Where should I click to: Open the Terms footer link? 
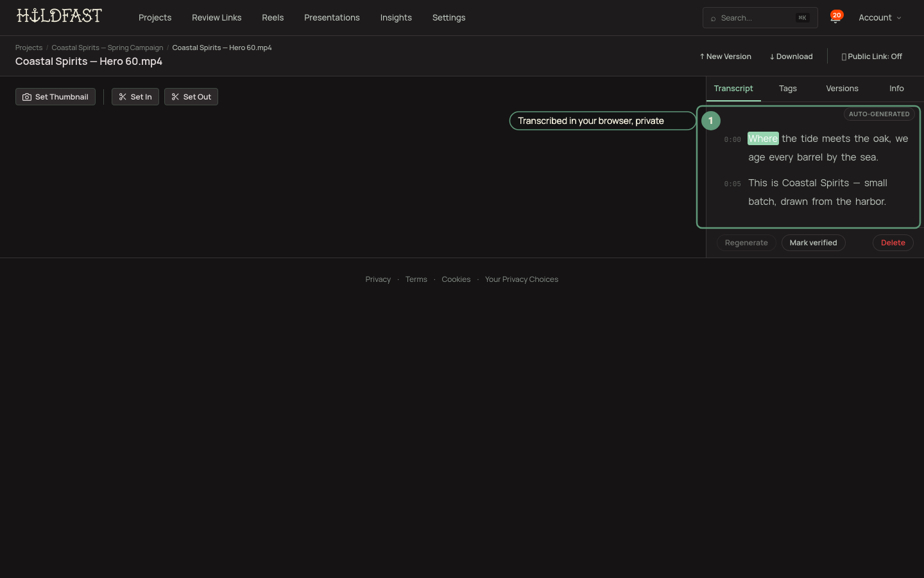(x=416, y=279)
